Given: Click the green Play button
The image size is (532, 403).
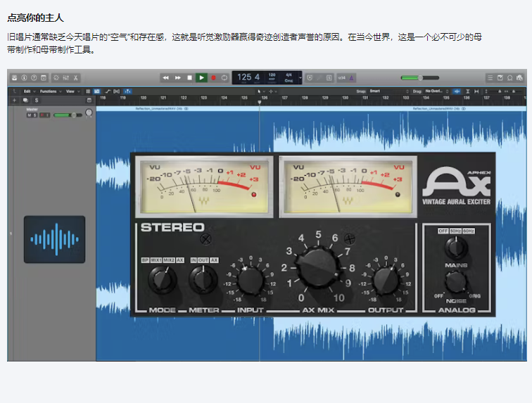Looking at the screenshot, I should tap(201, 77).
